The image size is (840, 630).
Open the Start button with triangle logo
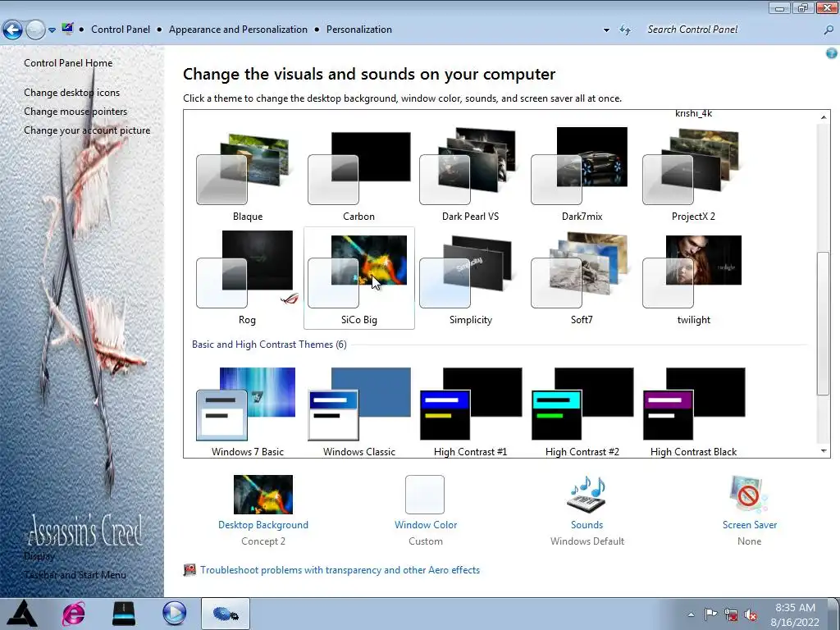pos(21,614)
